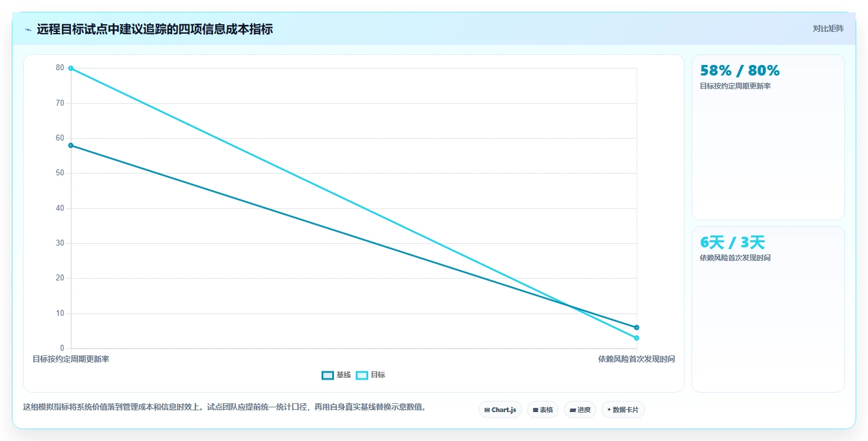Click the y-axis tick label 0
Image resolution: width=868 pixels, height=441 pixels.
(62, 348)
